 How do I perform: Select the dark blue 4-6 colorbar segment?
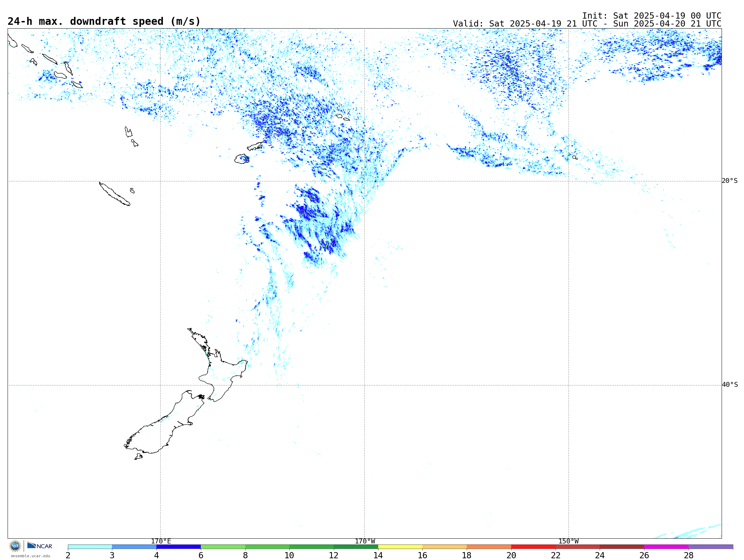click(178, 547)
